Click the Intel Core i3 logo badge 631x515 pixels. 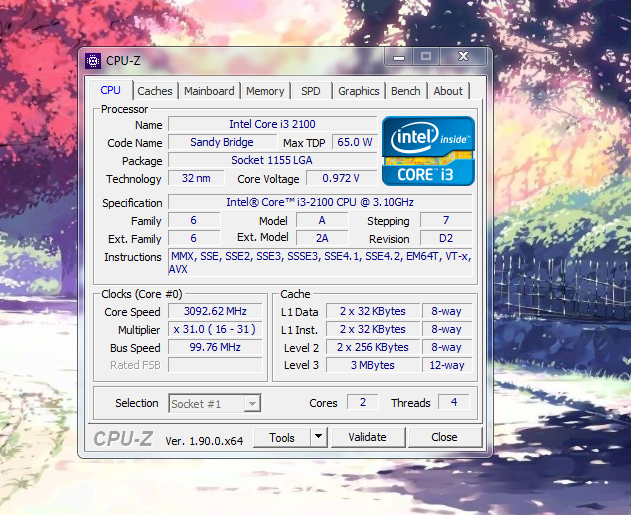(428, 151)
